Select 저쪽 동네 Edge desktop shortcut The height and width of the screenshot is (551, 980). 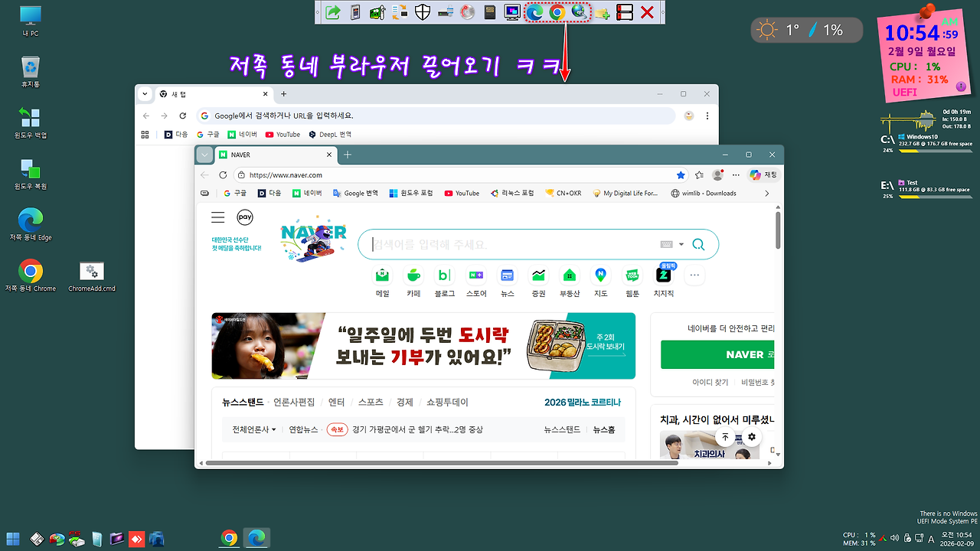[x=31, y=225]
